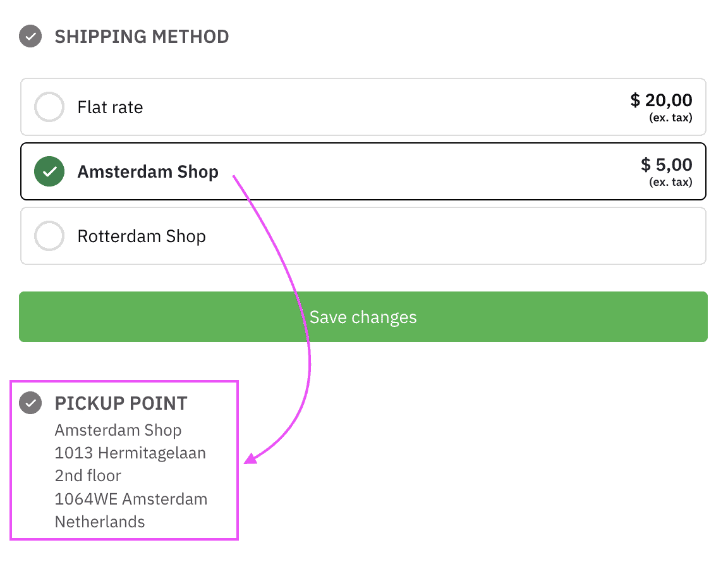Click the Save changes button
The image size is (728, 564).
363,317
